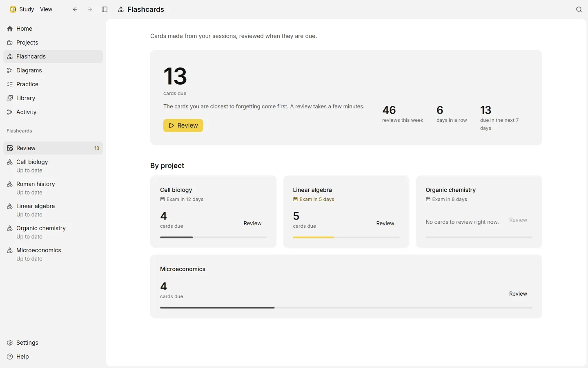Screen dimensions: 588x368
Task: Open Roman history deck in sidebar
Action: click(x=53, y=188)
